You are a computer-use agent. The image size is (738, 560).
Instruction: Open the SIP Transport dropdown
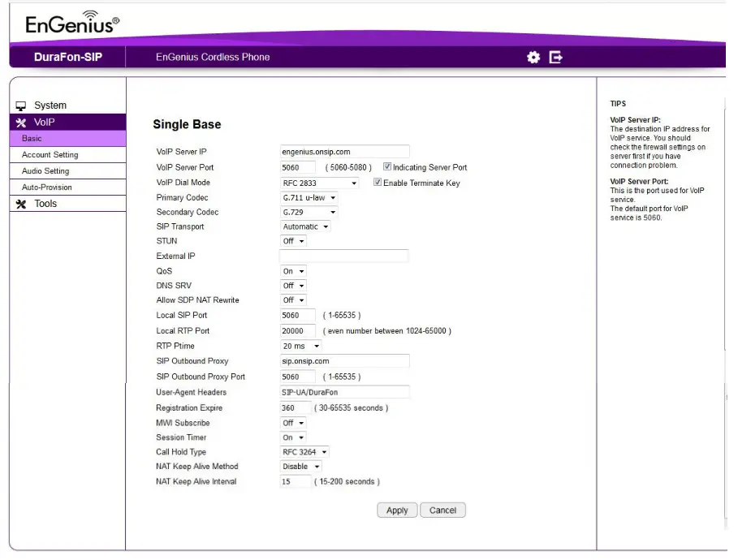tap(306, 226)
